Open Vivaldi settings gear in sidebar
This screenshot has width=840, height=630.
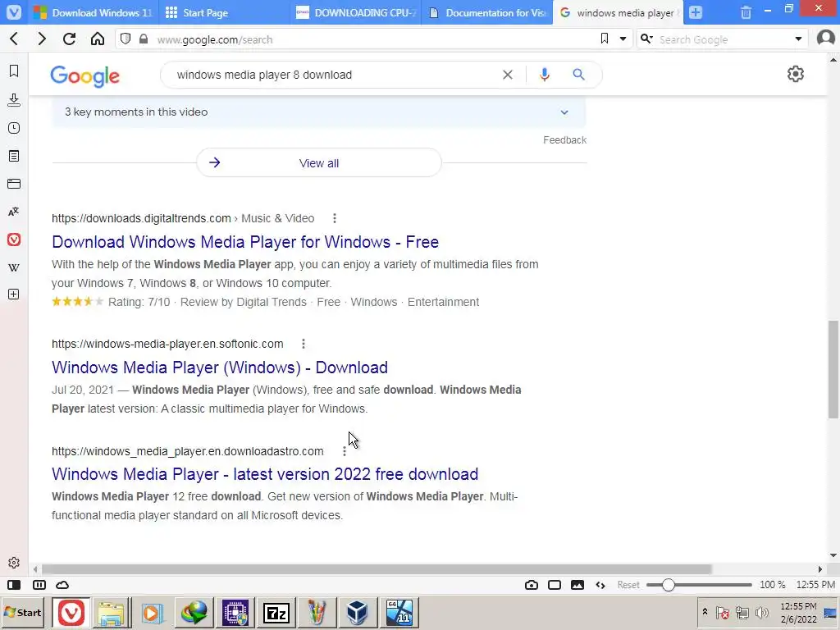click(14, 563)
